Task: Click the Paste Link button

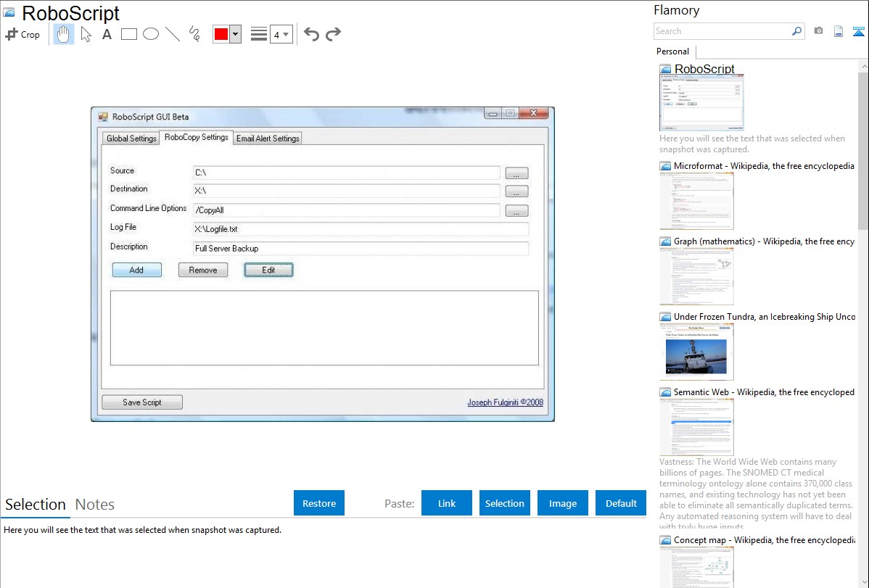Action: click(x=447, y=503)
